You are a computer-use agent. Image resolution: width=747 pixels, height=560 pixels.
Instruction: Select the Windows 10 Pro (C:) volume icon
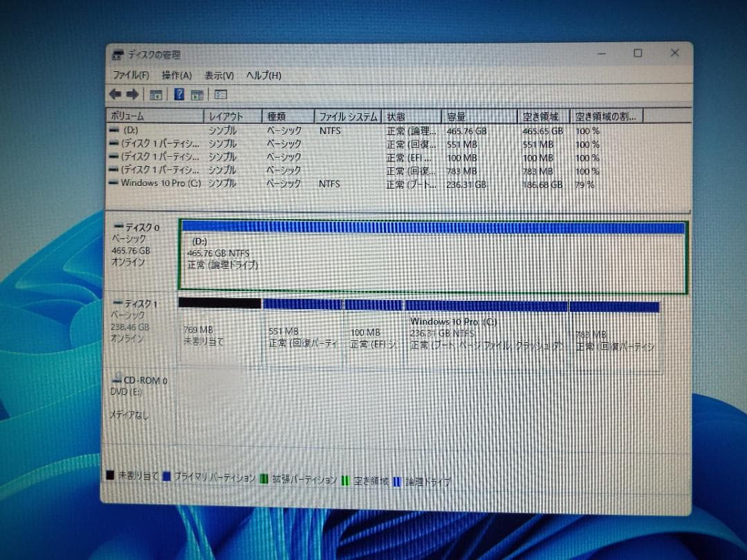[x=115, y=183]
